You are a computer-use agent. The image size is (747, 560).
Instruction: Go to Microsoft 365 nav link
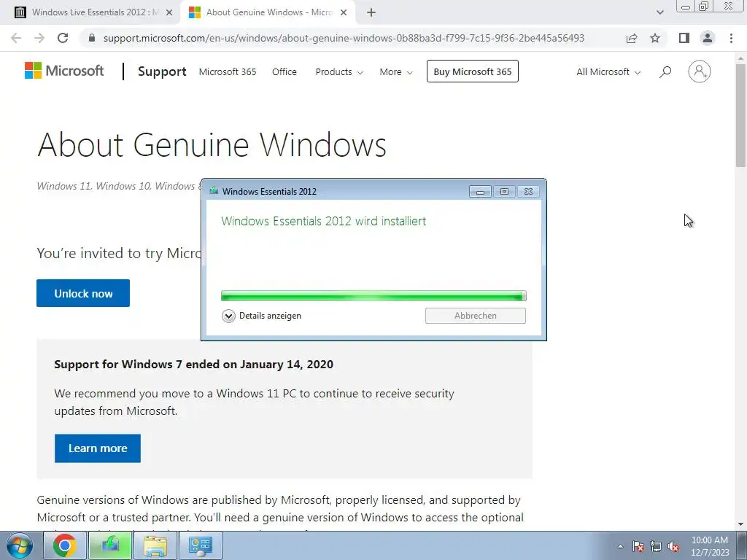click(x=228, y=72)
